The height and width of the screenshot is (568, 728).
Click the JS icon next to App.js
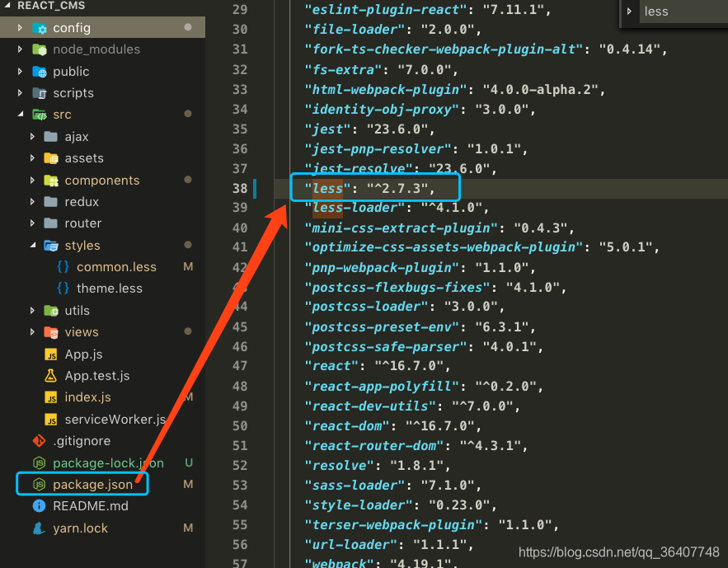click(x=50, y=354)
